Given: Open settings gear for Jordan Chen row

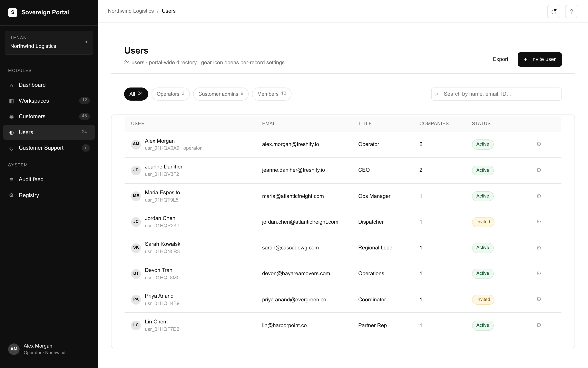Looking at the screenshot, I should (539, 222).
